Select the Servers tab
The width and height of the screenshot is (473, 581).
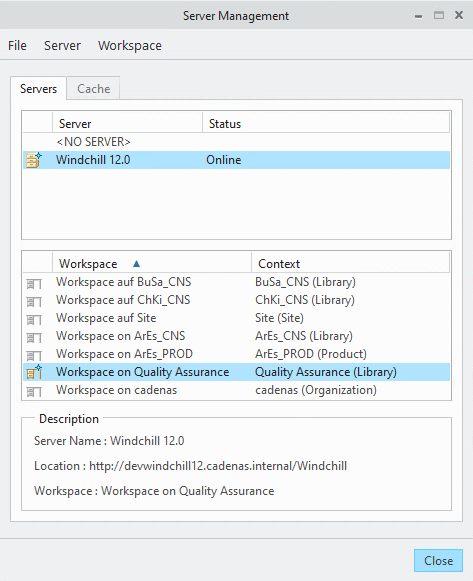click(39, 89)
